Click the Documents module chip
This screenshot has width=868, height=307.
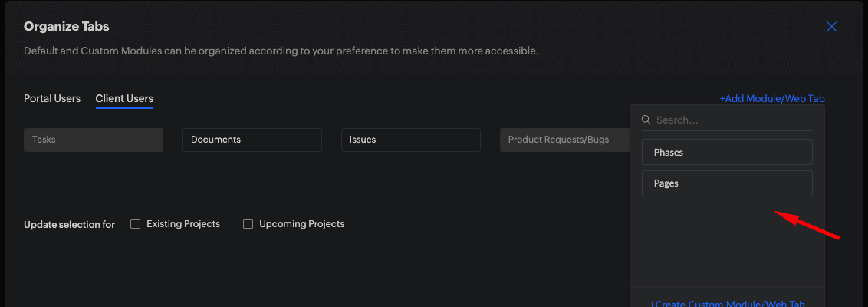(252, 140)
